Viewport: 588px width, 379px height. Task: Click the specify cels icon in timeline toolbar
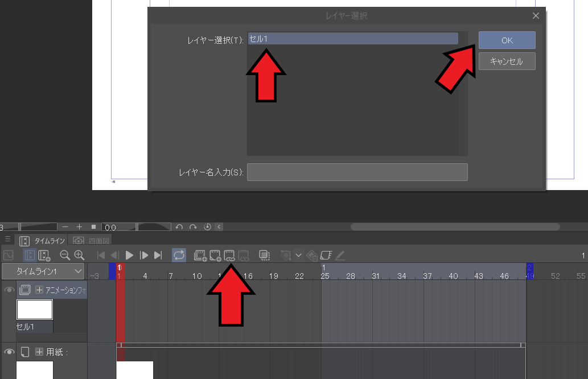(x=230, y=256)
